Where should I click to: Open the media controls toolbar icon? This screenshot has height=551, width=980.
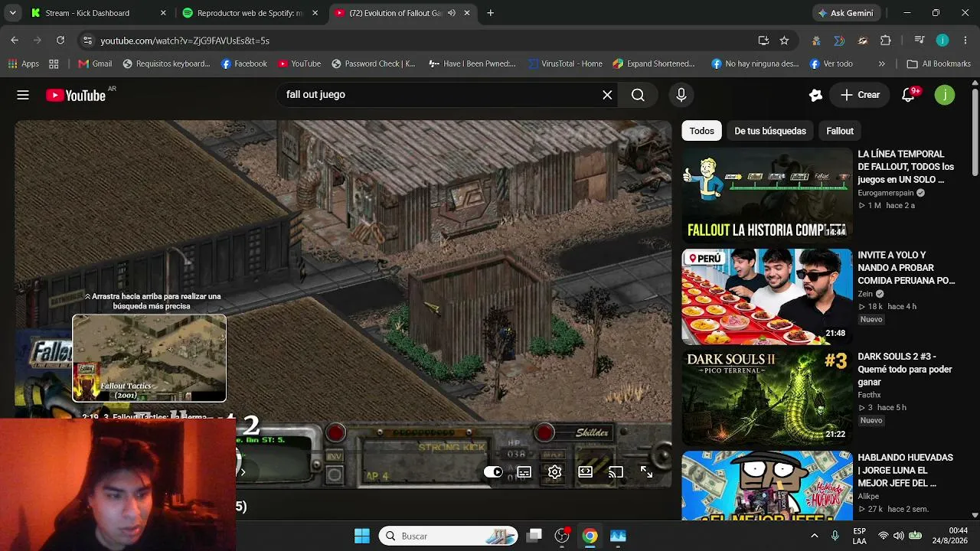920,41
